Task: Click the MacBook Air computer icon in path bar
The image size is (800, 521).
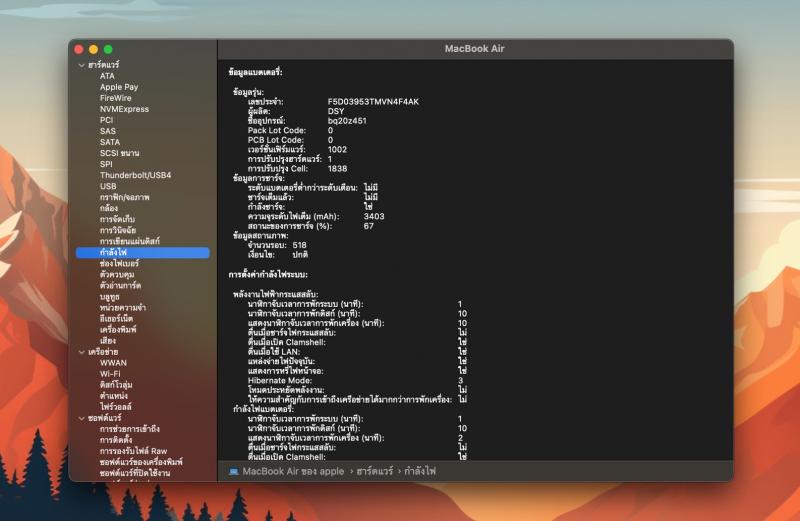Action: click(234, 472)
